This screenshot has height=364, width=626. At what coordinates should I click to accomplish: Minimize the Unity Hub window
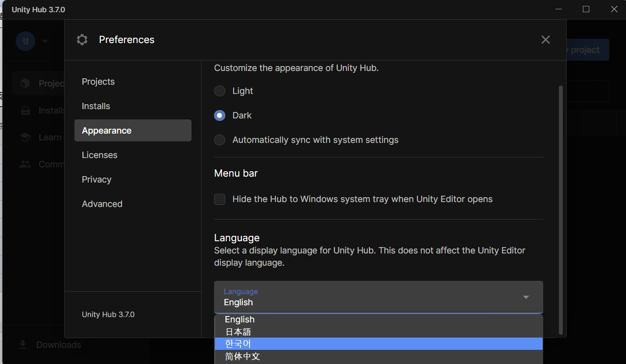tap(558, 9)
